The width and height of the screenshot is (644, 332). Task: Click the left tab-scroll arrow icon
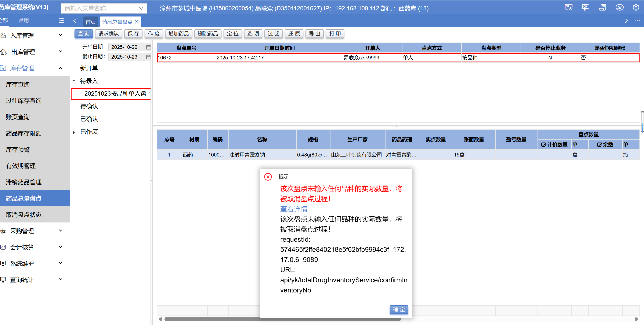[x=75, y=21]
